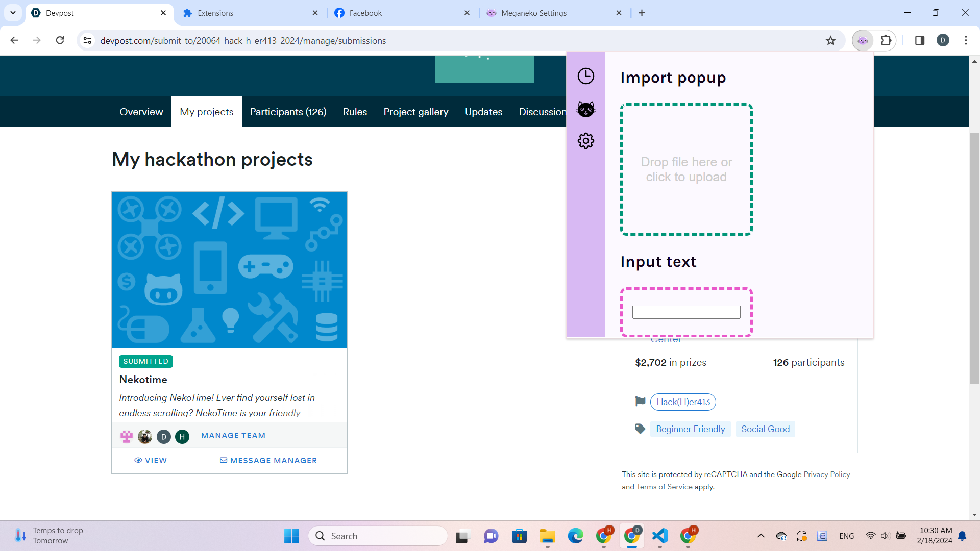980x551 pixels.
Task: Click the Meganeko extension icon in toolbar
Action: [x=863, y=41]
